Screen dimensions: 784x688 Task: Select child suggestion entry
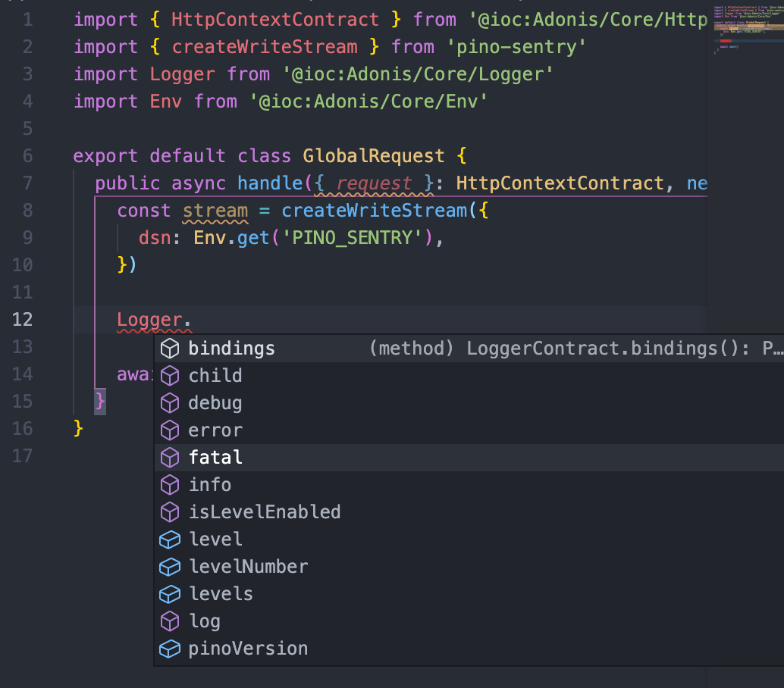[x=215, y=375]
